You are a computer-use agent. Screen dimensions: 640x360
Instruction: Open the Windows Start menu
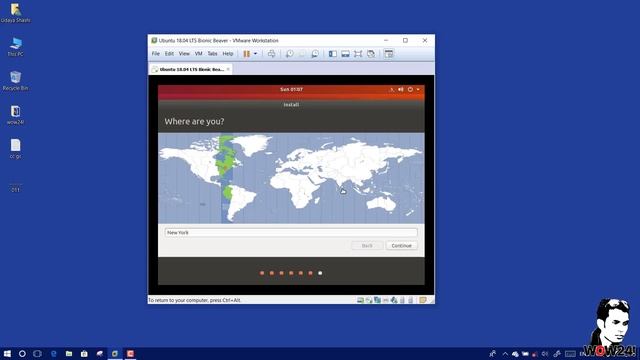pyautogui.click(x=7, y=353)
